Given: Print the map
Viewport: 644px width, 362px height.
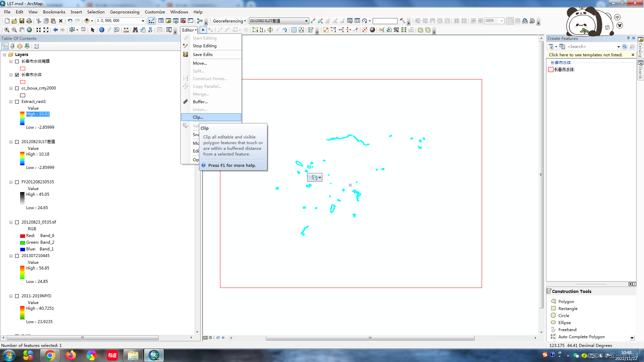Looking at the screenshot, I should pyautogui.click(x=29, y=21).
